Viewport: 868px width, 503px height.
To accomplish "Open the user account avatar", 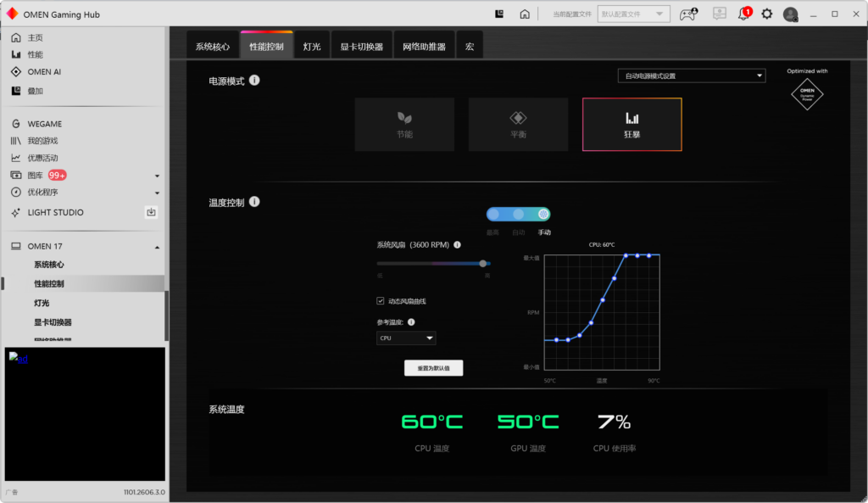I will (x=791, y=14).
